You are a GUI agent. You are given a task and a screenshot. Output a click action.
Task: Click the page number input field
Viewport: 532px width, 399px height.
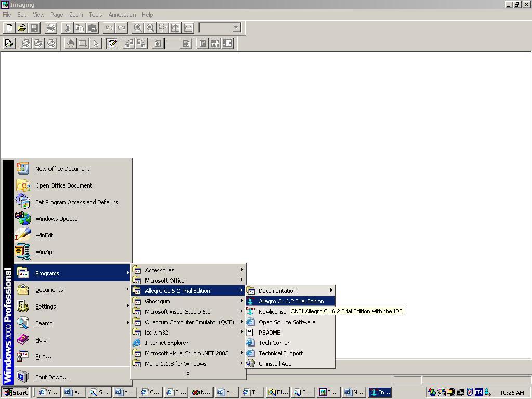(x=171, y=44)
